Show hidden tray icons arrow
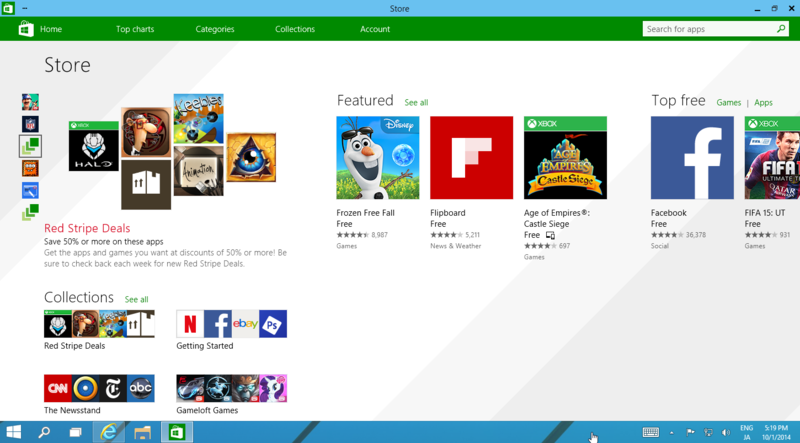The image size is (800, 443). click(671, 433)
